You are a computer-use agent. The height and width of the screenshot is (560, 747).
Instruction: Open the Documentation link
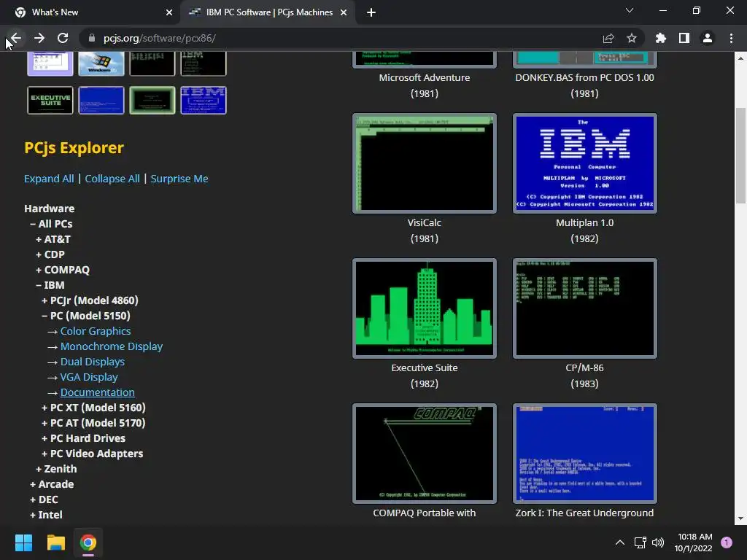(97, 392)
